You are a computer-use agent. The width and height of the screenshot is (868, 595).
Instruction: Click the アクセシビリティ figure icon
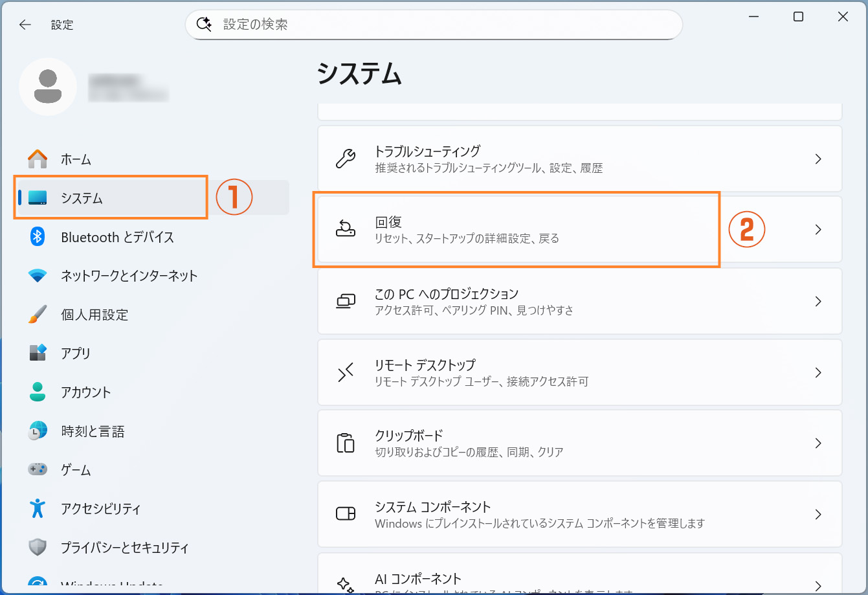(x=38, y=508)
